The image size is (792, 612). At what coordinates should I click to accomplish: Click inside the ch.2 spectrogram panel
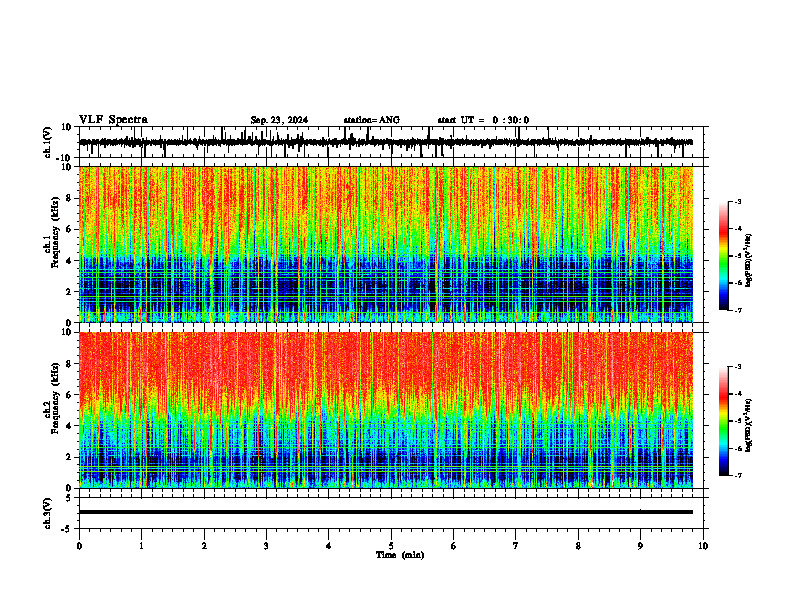coord(385,410)
